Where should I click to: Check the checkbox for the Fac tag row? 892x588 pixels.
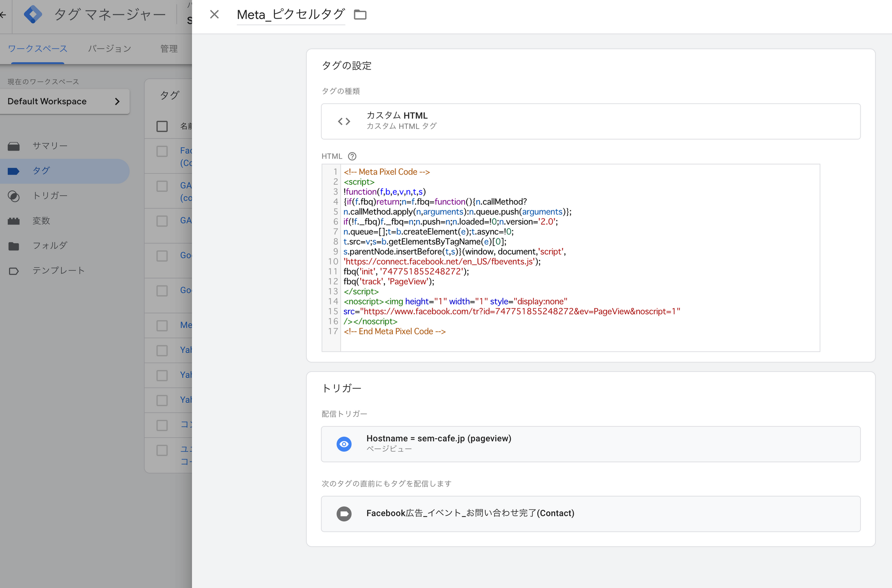(x=162, y=151)
